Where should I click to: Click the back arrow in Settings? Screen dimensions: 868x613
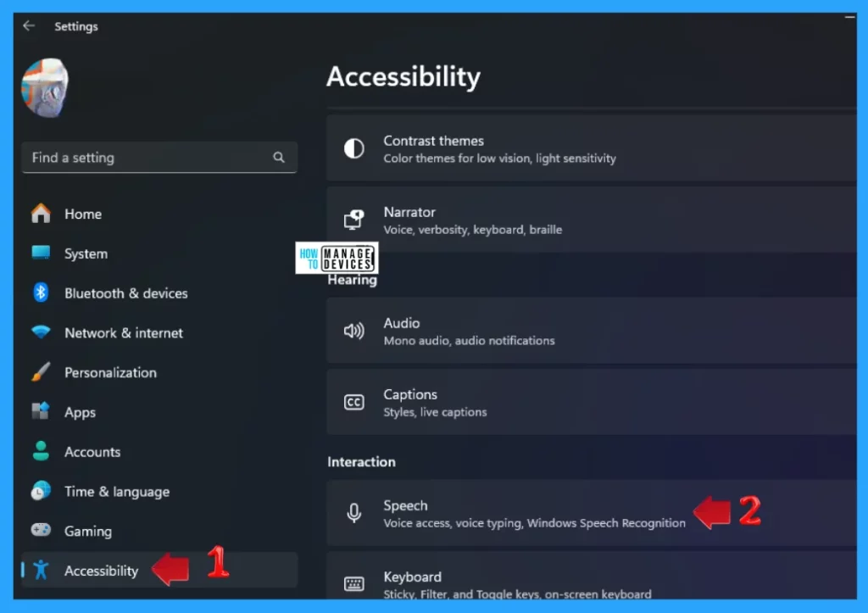(x=29, y=26)
